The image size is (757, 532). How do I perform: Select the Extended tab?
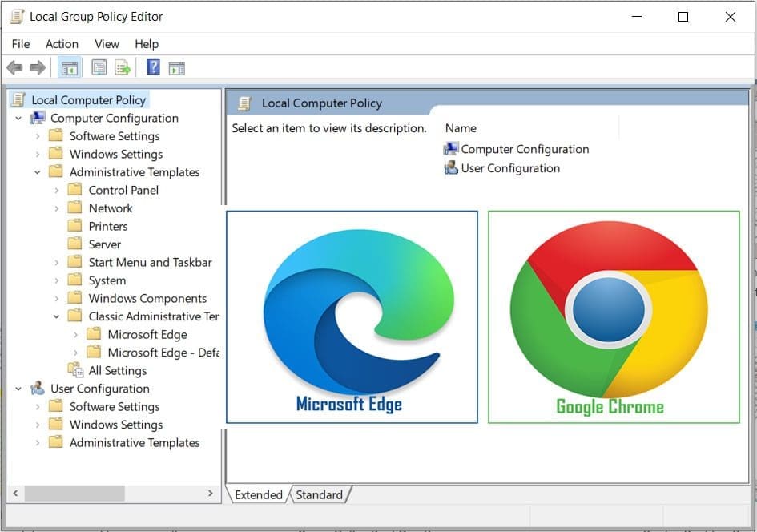[x=258, y=494]
